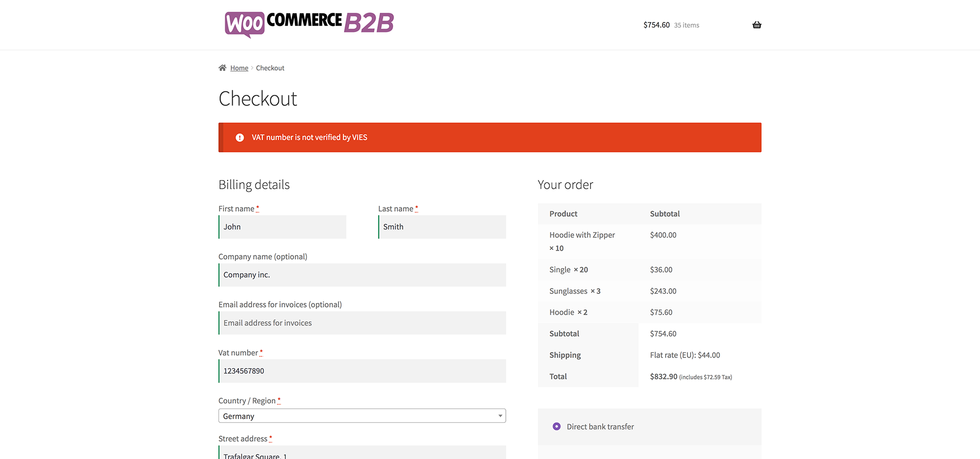The image size is (980, 459).
Task: Click the Hoodie with Zipper product row
Action: (582, 235)
